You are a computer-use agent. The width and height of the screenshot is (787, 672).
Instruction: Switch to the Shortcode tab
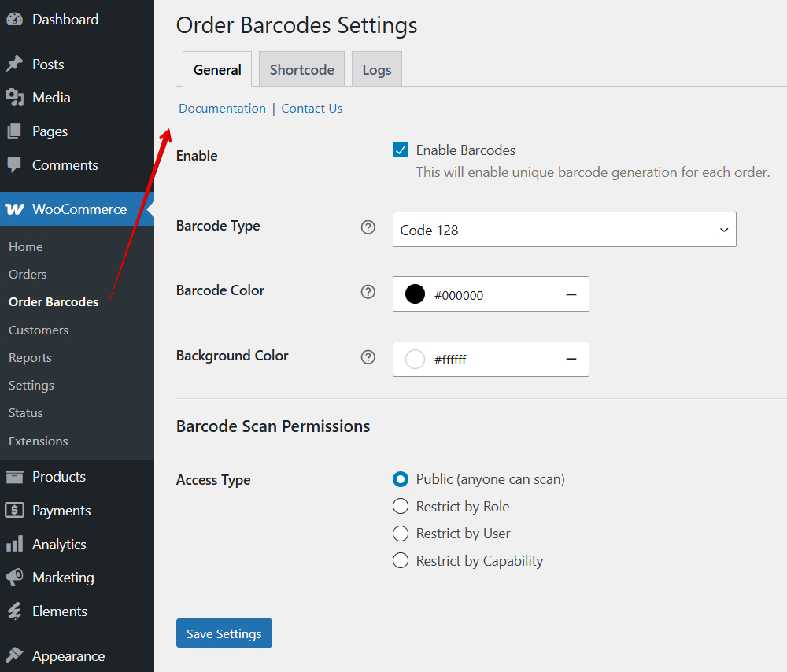pos(301,69)
